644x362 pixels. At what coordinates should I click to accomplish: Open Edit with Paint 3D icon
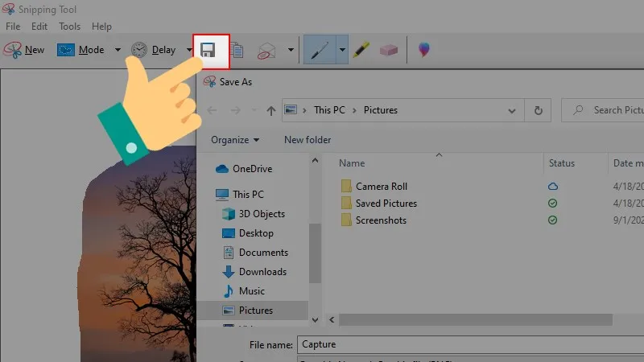[x=423, y=50]
